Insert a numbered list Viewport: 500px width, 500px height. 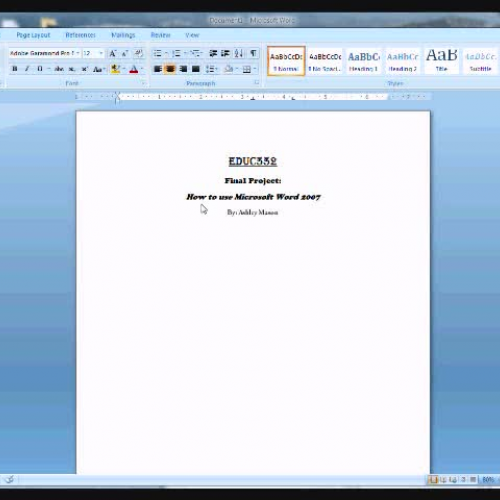(x=177, y=53)
